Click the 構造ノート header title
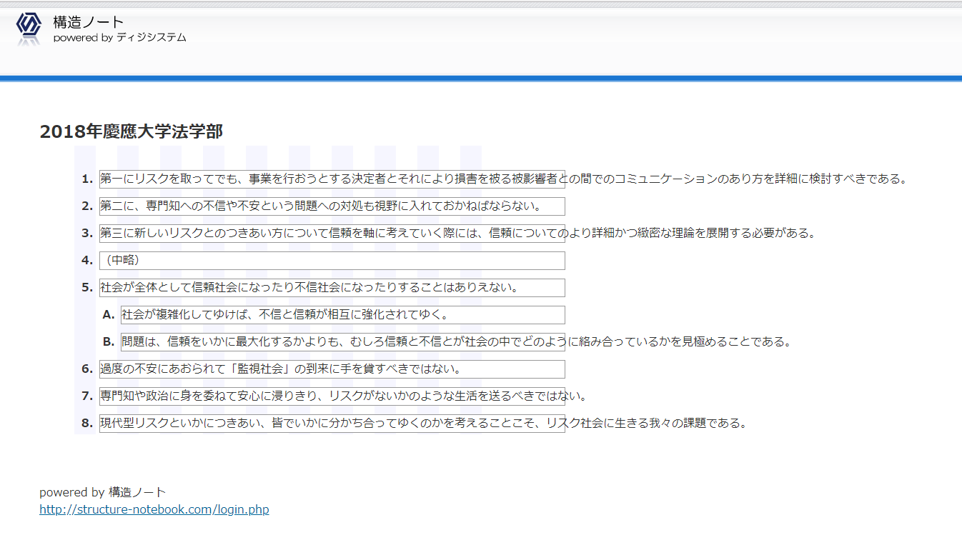962x560 pixels. [88, 22]
